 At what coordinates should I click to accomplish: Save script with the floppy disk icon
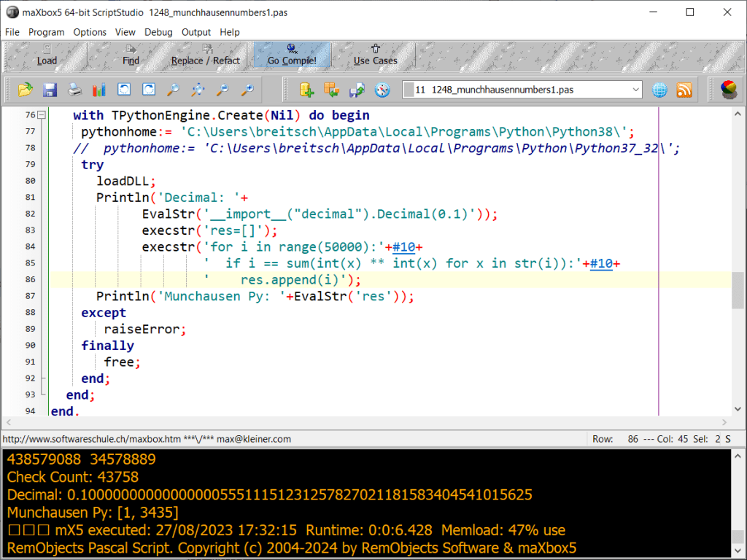tap(50, 90)
